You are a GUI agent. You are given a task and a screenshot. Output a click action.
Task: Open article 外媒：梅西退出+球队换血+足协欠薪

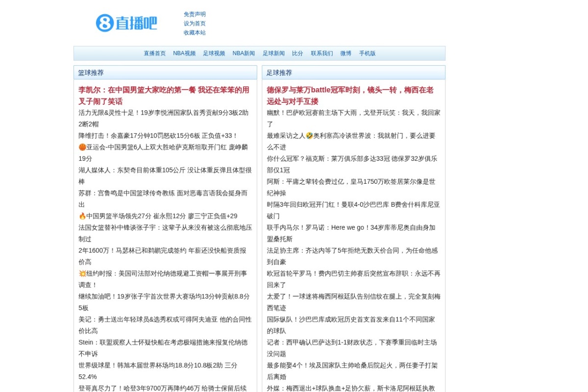click(351, 388)
